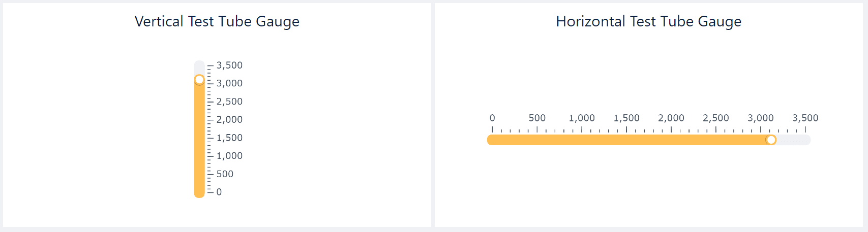Image resolution: width=868 pixels, height=232 pixels.
Task: Click the 500 label on vertical gauge
Action: point(225,174)
